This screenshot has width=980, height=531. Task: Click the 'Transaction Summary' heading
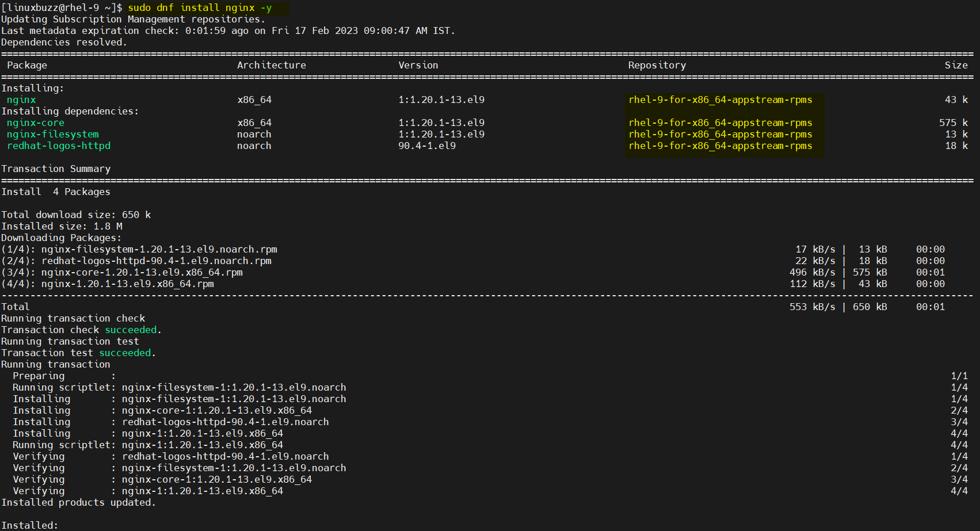[x=56, y=169]
